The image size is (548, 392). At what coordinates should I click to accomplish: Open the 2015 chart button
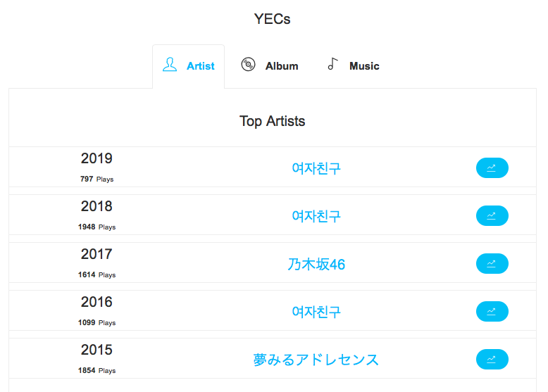tap(492, 359)
